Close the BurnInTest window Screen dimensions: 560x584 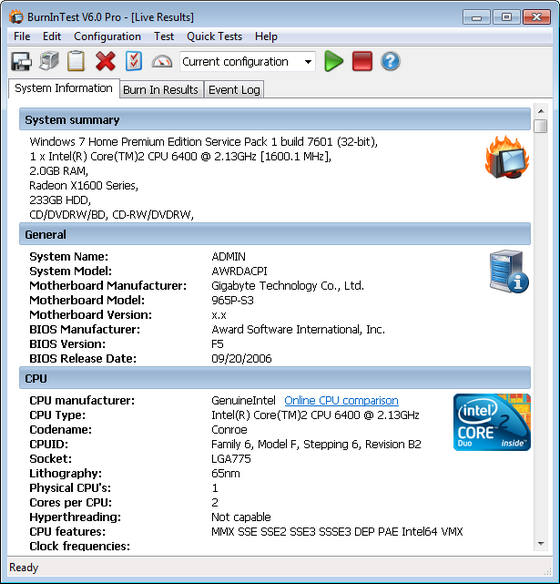(537, 17)
